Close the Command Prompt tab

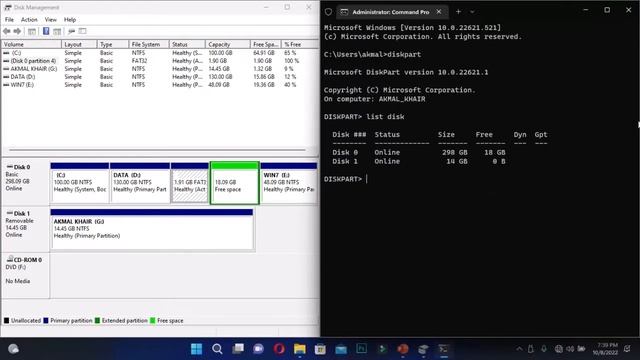pyautogui.click(x=439, y=12)
